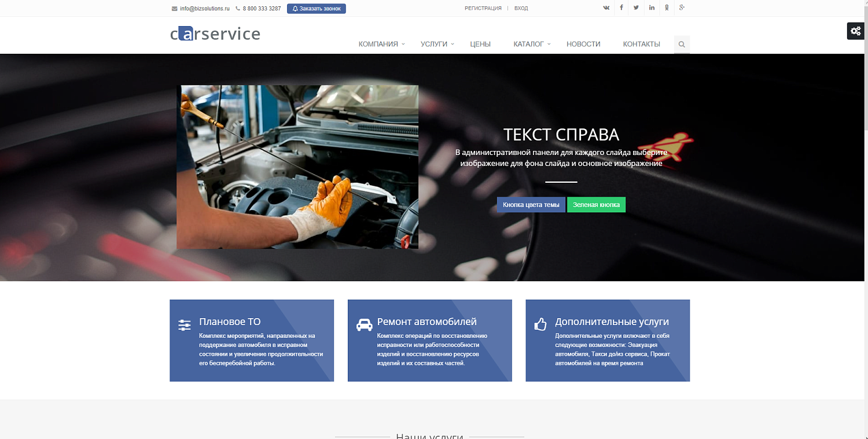868x439 pixels.
Task: Click the envelope icon next to info@bizsolutions.ru
Action: click(x=174, y=8)
